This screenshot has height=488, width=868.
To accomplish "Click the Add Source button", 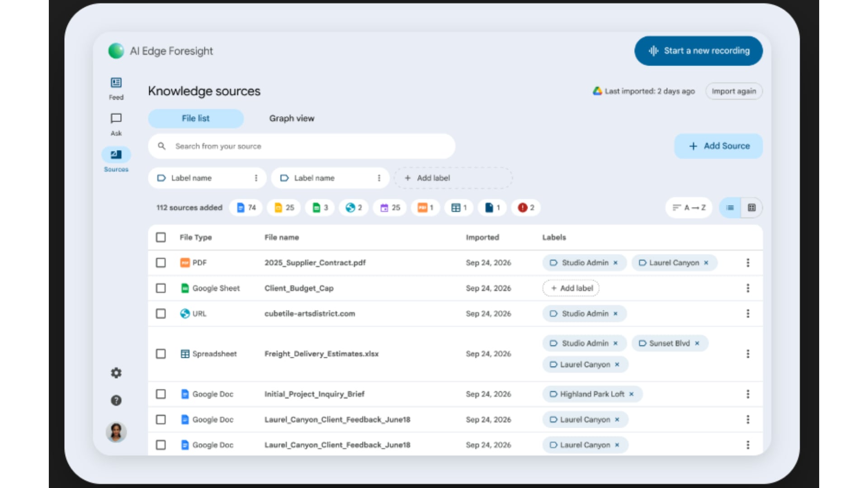I will pyautogui.click(x=718, y=146).
